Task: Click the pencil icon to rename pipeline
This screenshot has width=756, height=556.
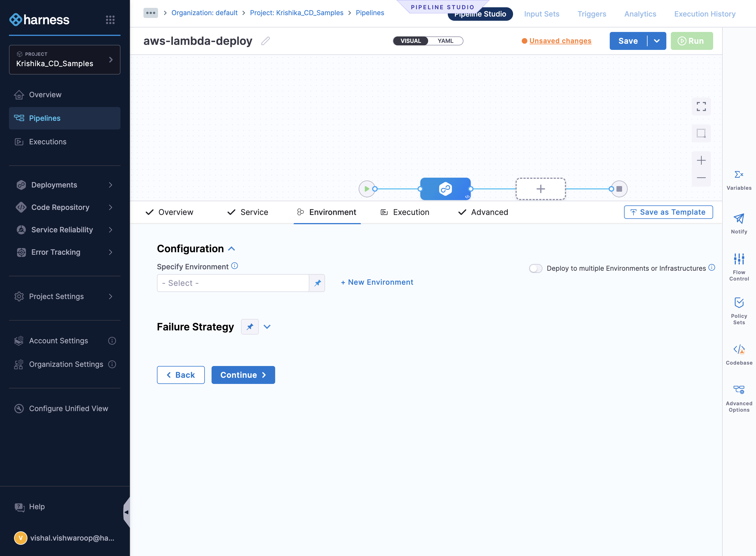Action: (x=265, y=41)
